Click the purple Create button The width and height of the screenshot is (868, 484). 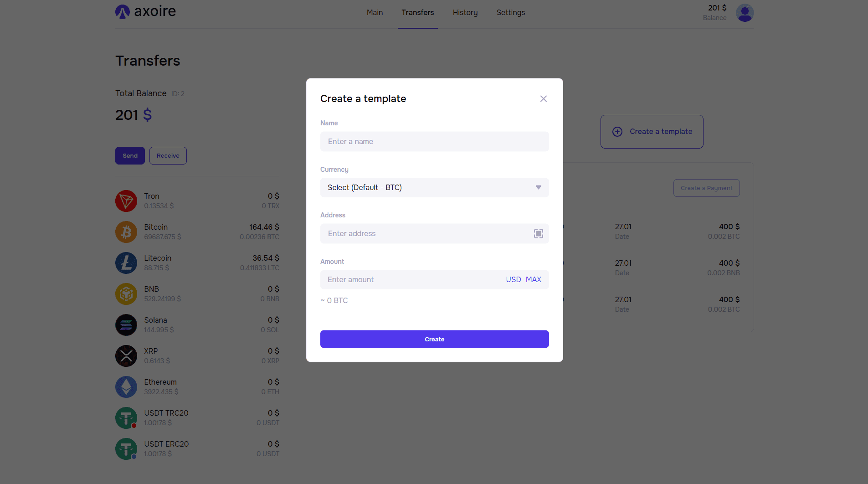pos(434,339)
